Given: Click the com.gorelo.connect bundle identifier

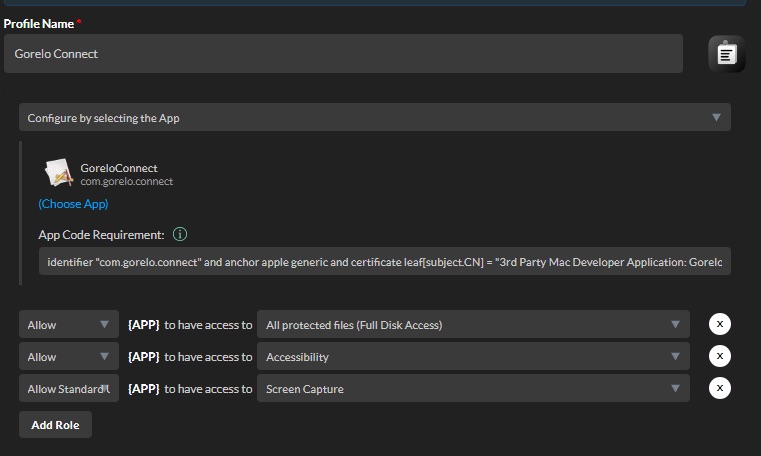Looking at the screenshot, I should [127, 182].
